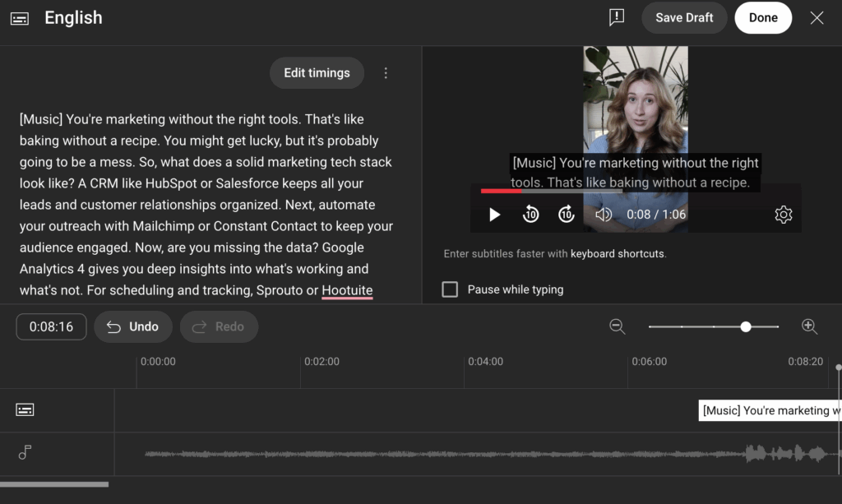This screenshot has width=842, height=504.
Task: Click the red video progress bar
Action: pos(501,191)
